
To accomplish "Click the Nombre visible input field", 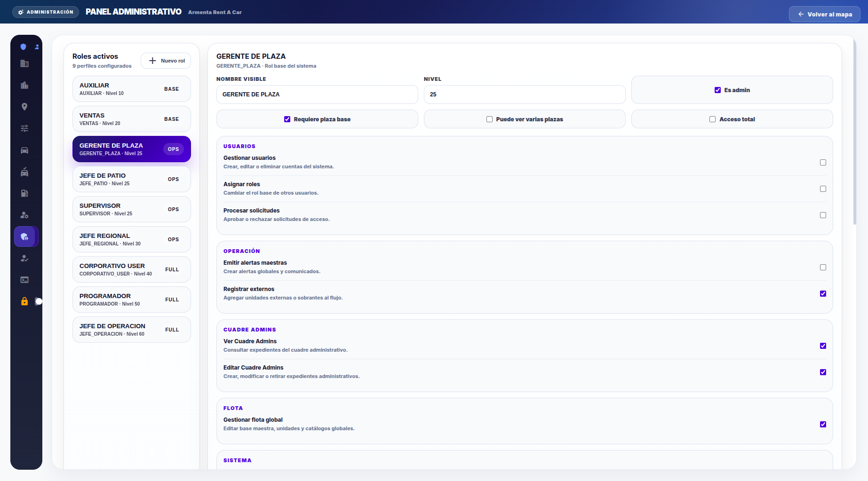I will (317, 95).
